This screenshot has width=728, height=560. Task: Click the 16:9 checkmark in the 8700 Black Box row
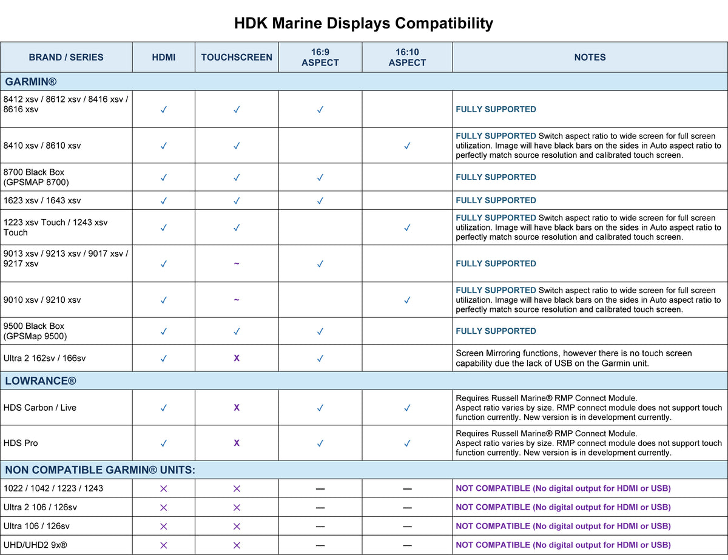coord(320,178)
